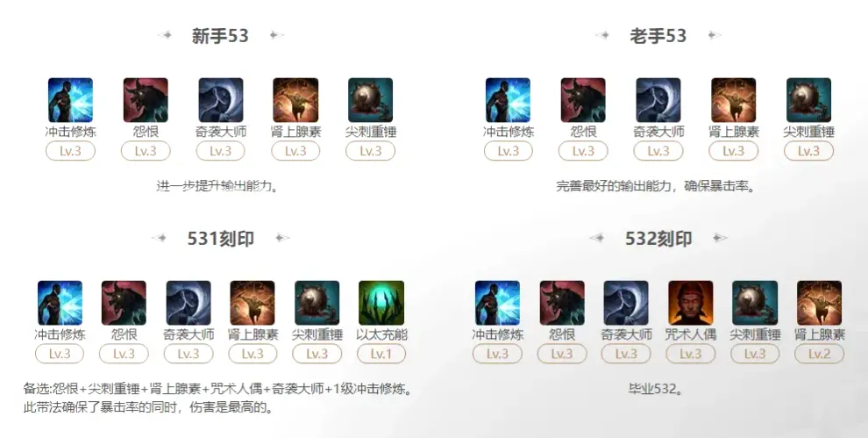The height and width of the screenshot is (438, 868).
Task: Select 尖刺重锤 icon in 532刻印 section
Action: 755,303
